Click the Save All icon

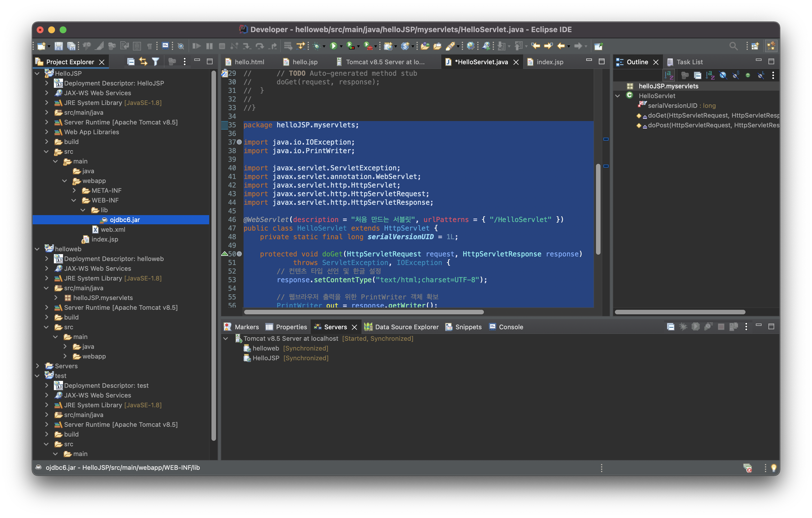coord(71,46)
